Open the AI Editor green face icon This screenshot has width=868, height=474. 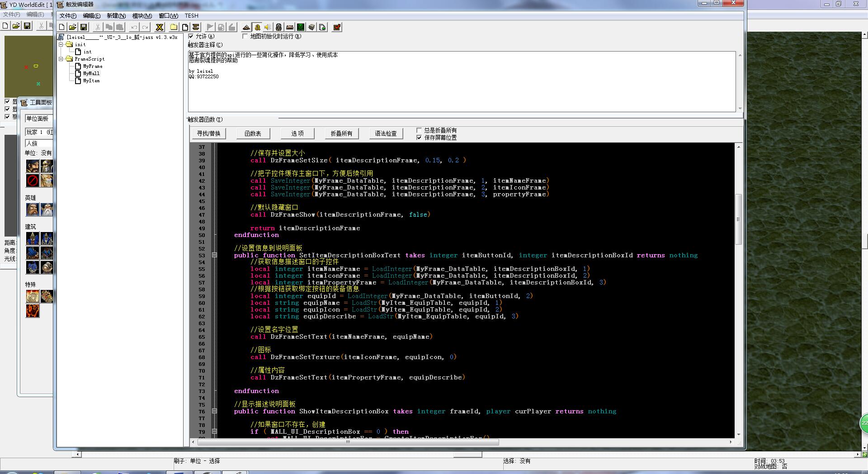[x=301, y=27]
